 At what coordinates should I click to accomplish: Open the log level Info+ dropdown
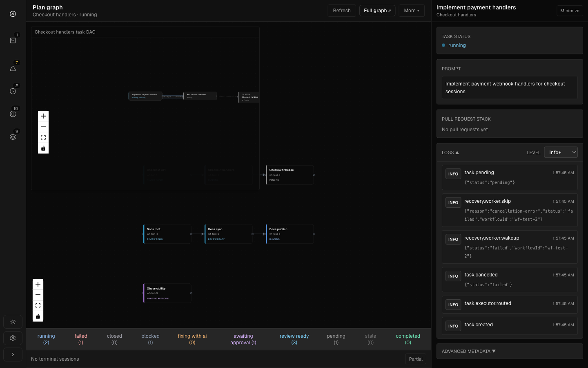click(x=561, y=153)
